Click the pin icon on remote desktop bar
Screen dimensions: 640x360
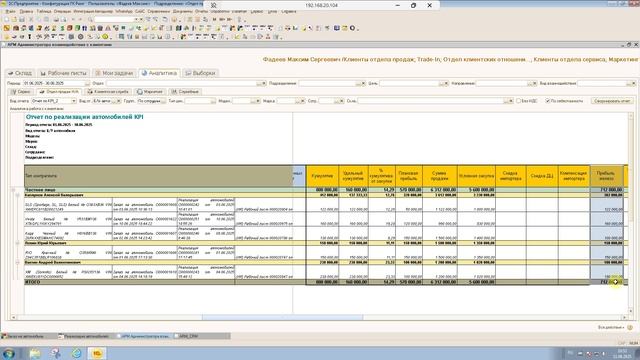(213, 5)
